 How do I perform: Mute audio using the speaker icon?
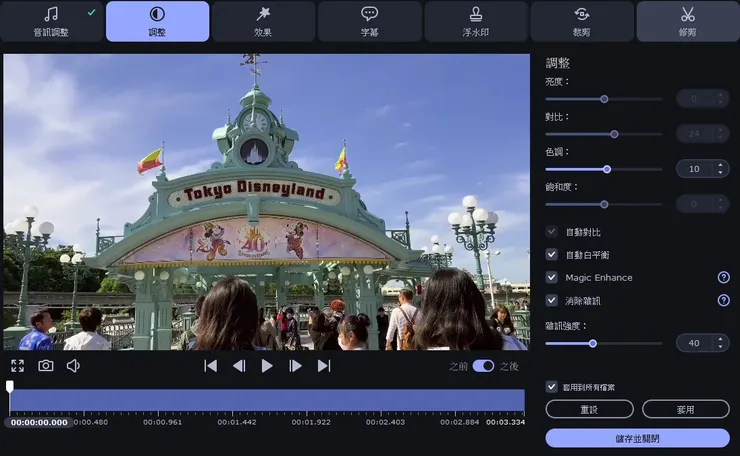click(x=73, y=366)
